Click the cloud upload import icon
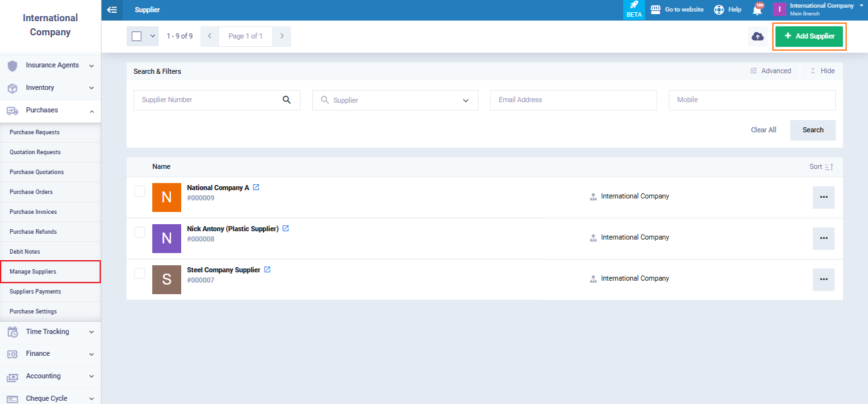The width and height of the screenshot is (868, 404). click(x=757, y=37)
